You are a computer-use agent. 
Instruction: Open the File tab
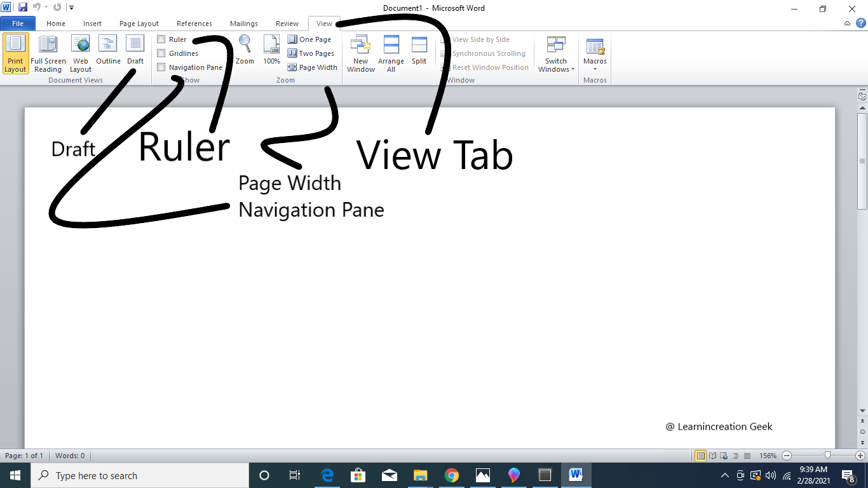(18, 24)
